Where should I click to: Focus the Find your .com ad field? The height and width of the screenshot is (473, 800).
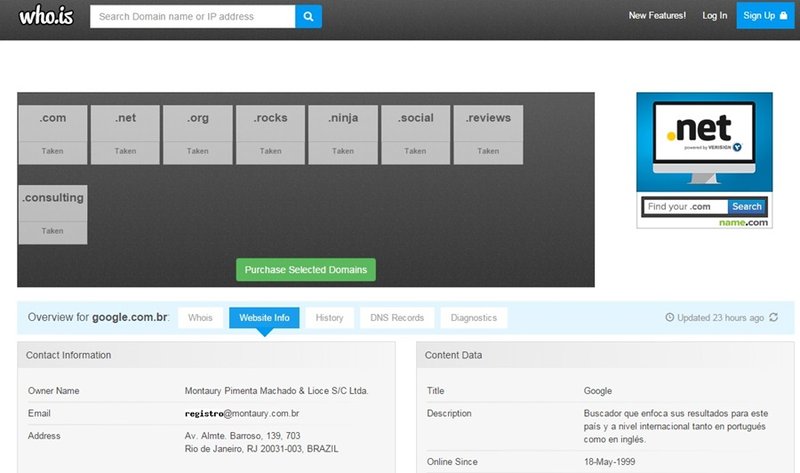coord(685,207)
